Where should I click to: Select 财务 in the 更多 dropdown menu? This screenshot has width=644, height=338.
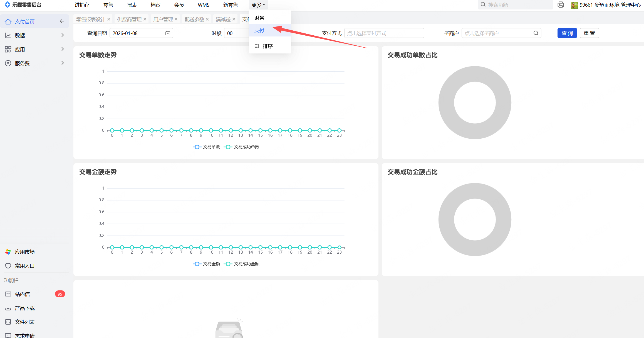coord(259,18)
